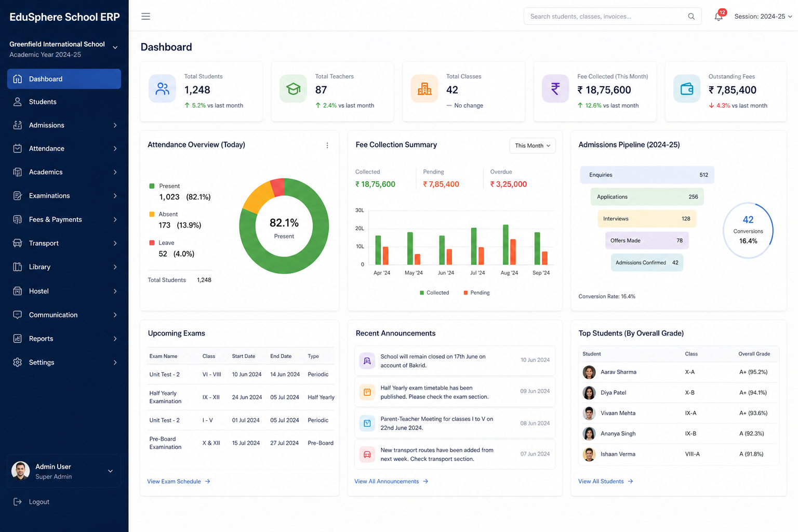The height and width of the screenshot is (532, 798).
Task: Click View Exam Schedule link
Action: [179, 482]
